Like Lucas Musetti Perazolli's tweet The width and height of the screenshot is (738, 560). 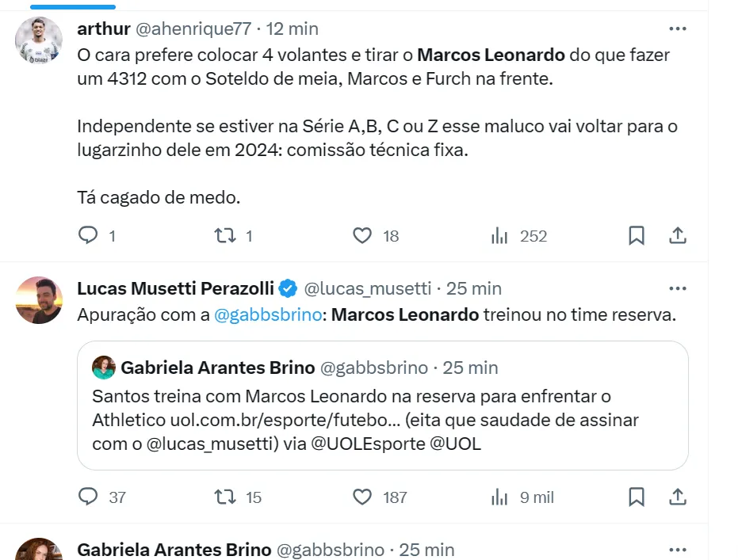[362, 497]
